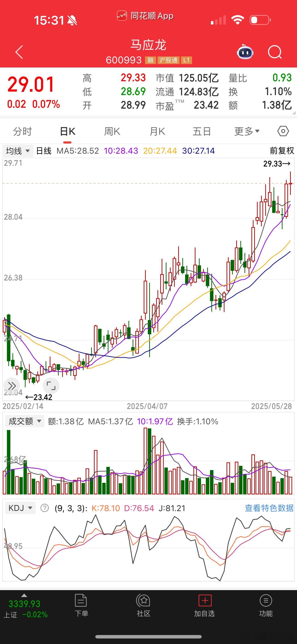This screenshot has height=644, width=297.
Task: Open chart settings hexagon icon
Action: pyautogui.click(x=283, y=131)
